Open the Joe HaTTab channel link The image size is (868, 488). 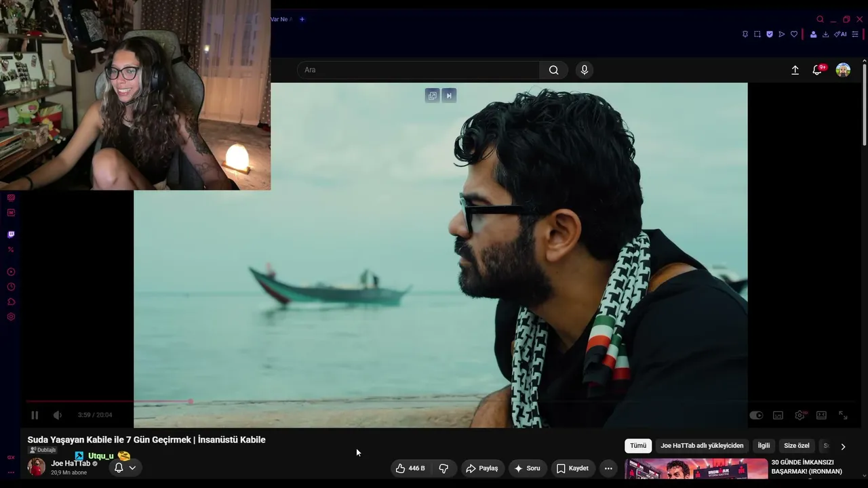coord(71,464)
